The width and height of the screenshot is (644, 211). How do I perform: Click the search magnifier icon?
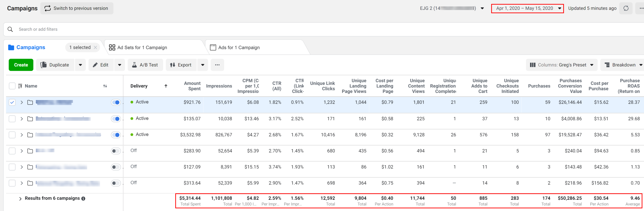(x=10, y=29)
